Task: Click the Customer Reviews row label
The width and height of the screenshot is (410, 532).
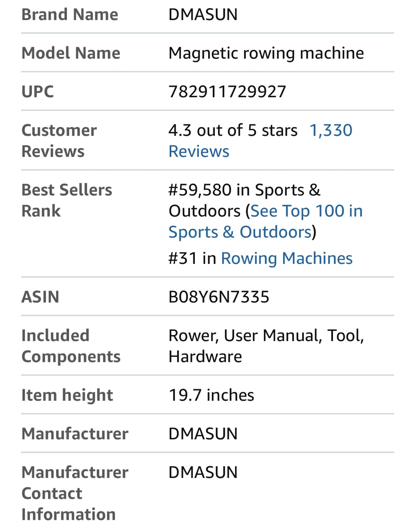Action: [59, 141]
